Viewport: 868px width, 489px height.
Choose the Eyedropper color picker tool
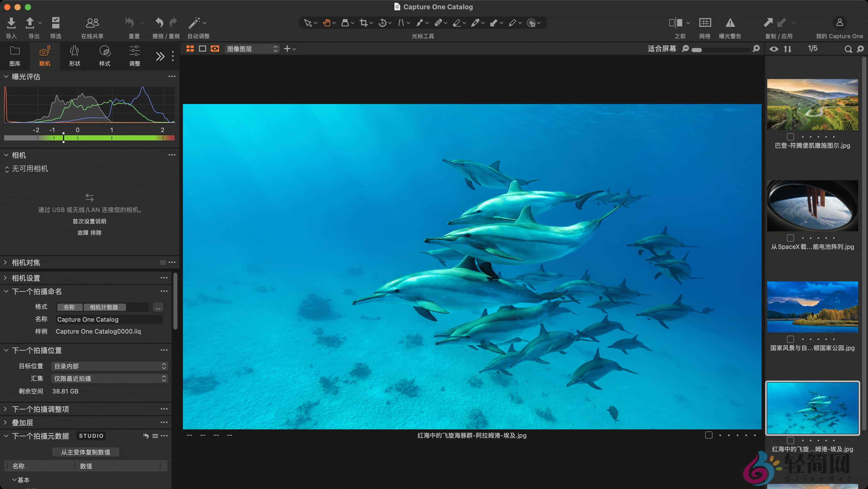476,23
